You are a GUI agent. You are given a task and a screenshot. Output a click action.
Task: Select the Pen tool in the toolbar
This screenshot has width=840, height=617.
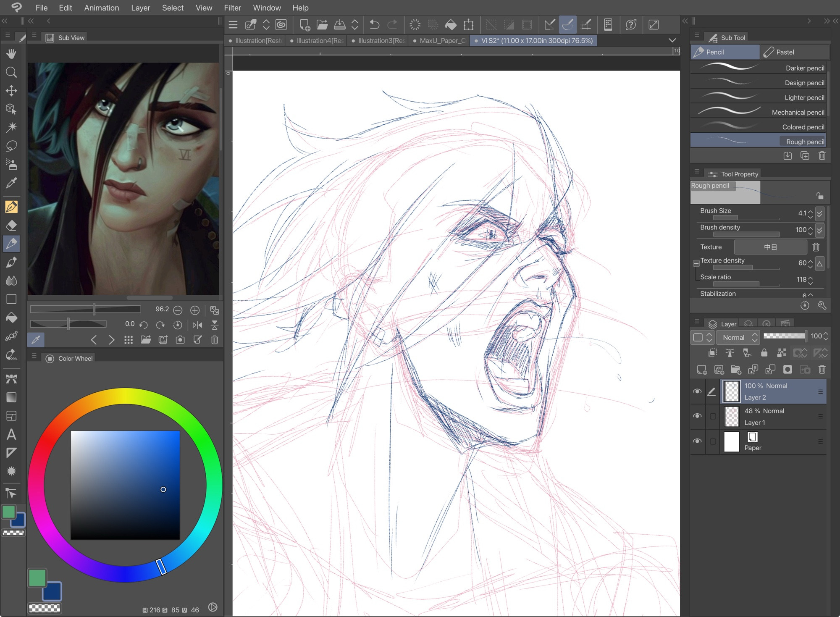(11, 207)
